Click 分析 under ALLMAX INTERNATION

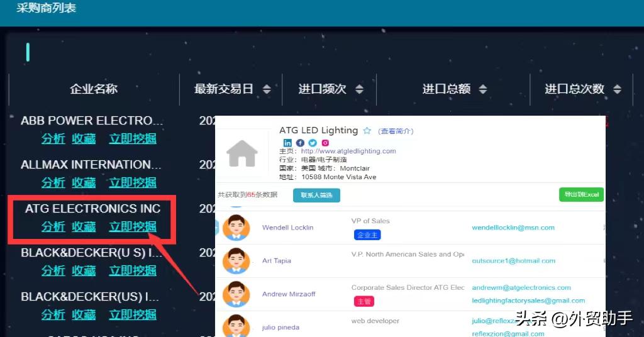tap(53, 183)
